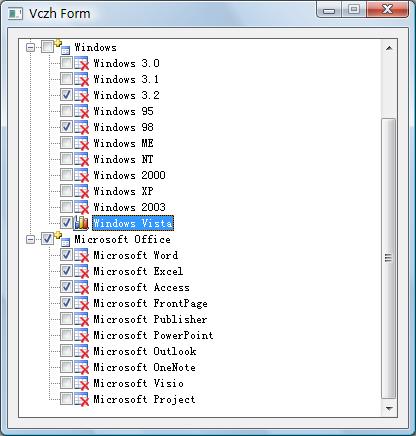Uncheck the Windows 98 checkbox
Screen dimensions: 416x436
(66, 126)
